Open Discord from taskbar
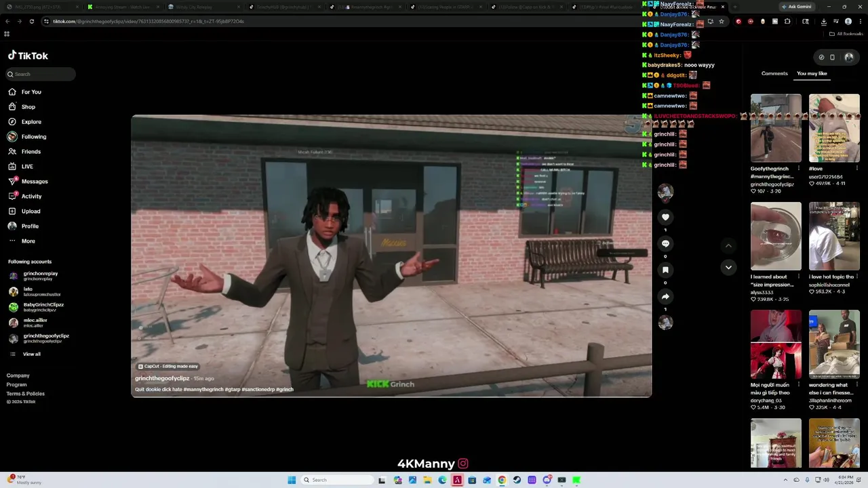868x488 pixels. (547, 480)
